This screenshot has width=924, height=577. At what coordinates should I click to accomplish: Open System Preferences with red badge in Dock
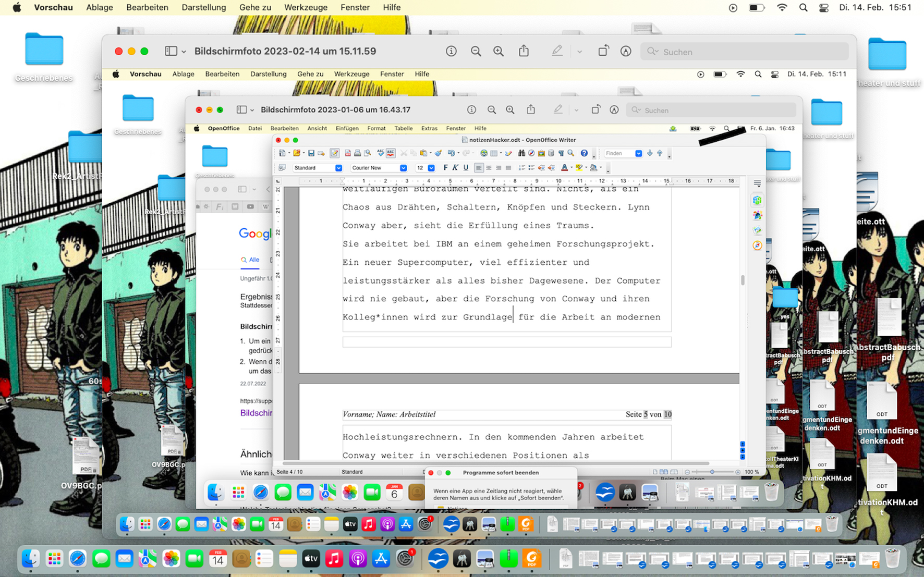pos(405,559)
